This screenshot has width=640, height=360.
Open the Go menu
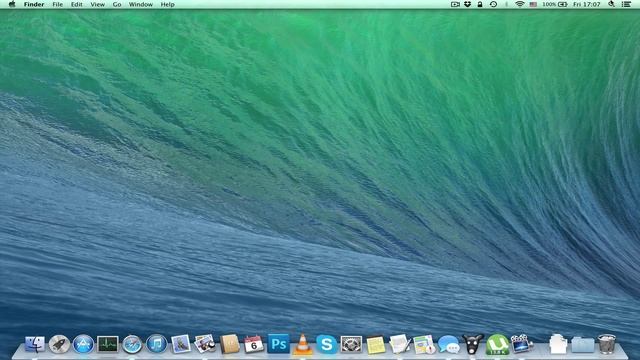coord(117,4)
